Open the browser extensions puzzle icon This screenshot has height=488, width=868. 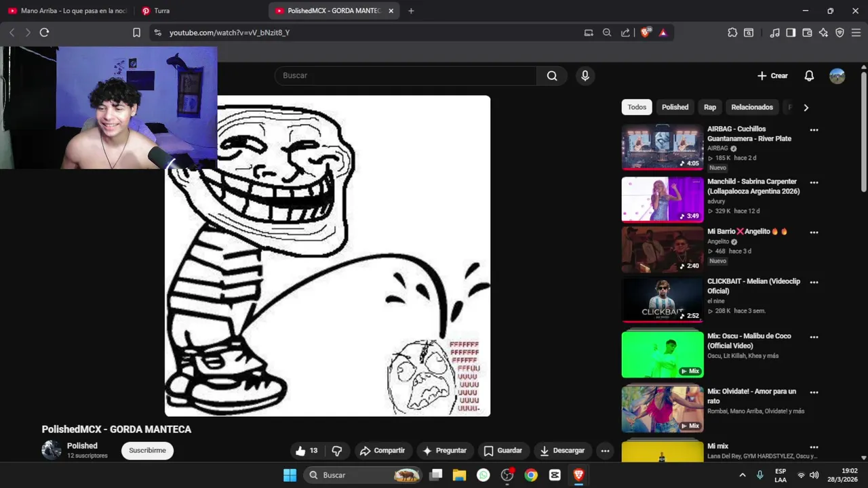[732, 33]
